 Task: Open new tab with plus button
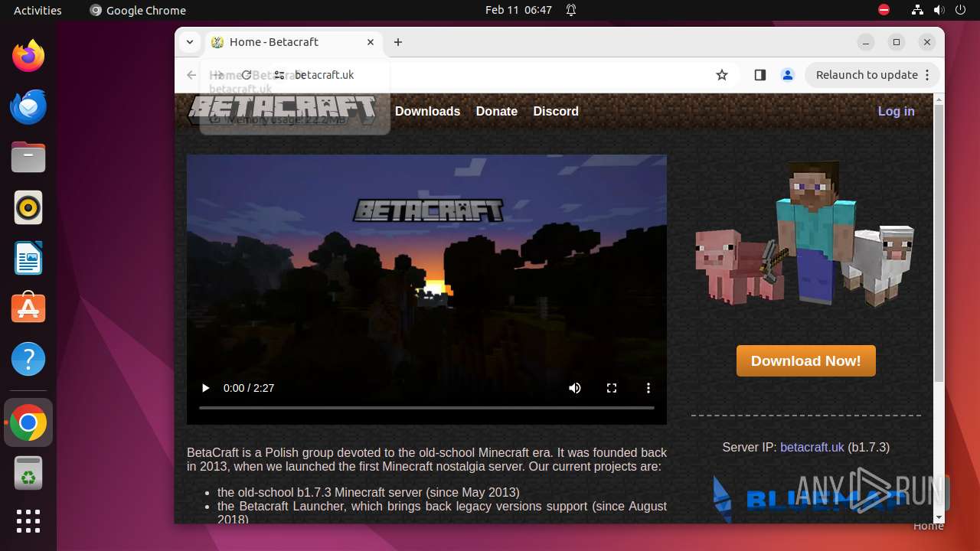pyautogui.click(x=398, y=42)
